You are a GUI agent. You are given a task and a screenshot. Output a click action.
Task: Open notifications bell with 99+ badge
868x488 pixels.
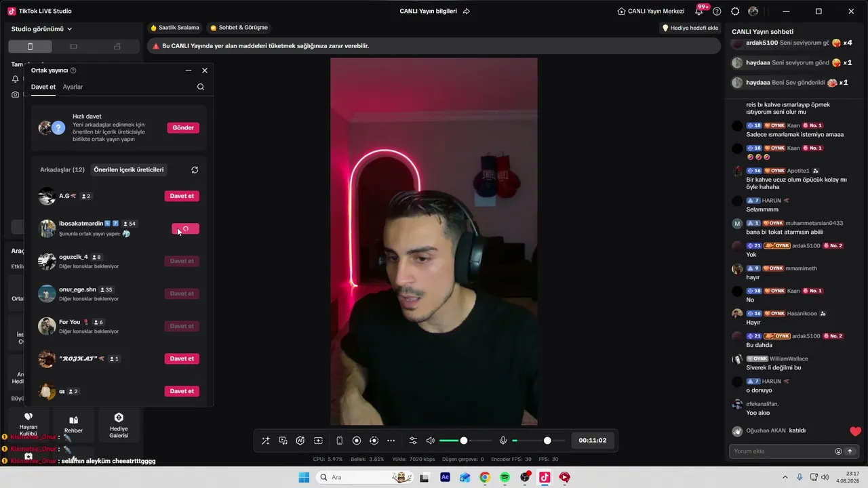[699, 11]
